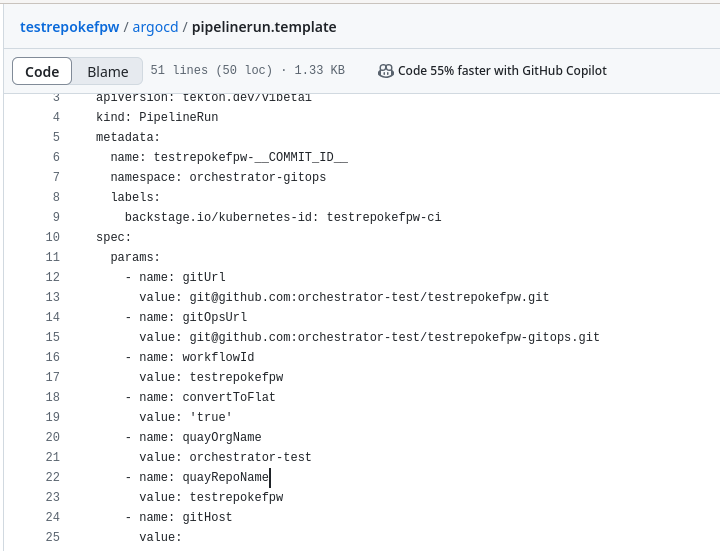Click the pipelinerun.template file name
The height and width of the screenshot is (551, 720).
point(263,27)
